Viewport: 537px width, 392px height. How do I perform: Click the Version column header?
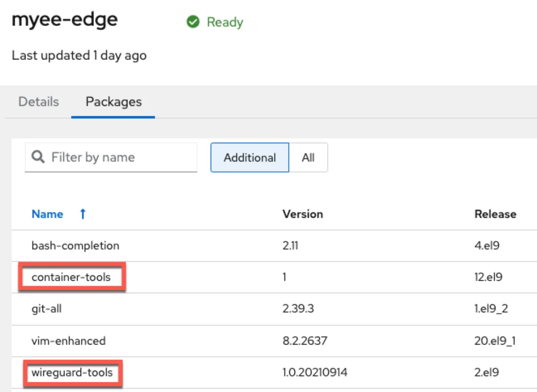pyautogui.click(x=302, y=214)
